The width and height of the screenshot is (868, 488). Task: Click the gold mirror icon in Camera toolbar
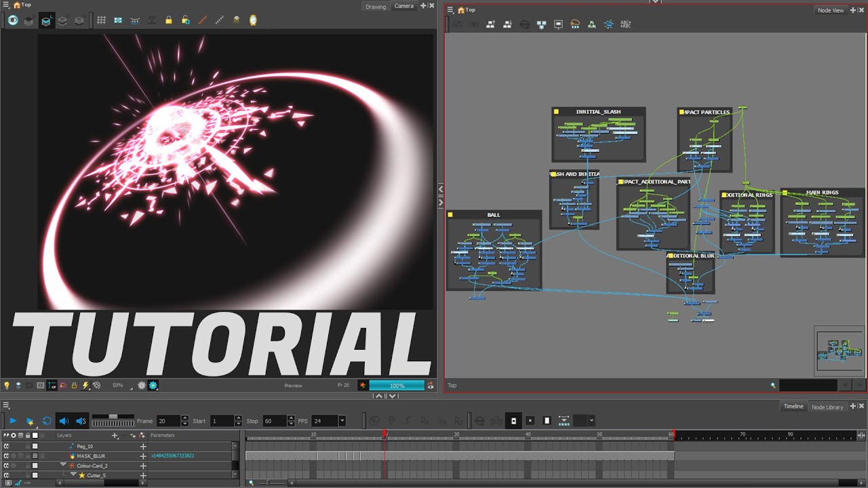coord(253,20)
